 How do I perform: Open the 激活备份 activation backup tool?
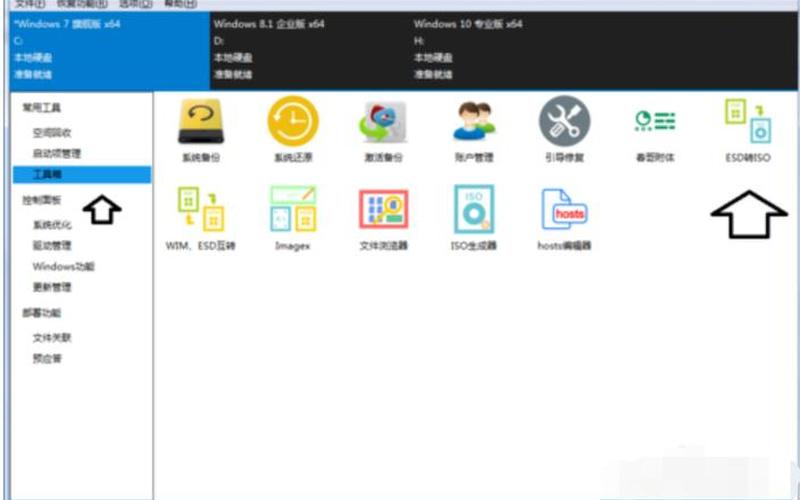[383, 130]
